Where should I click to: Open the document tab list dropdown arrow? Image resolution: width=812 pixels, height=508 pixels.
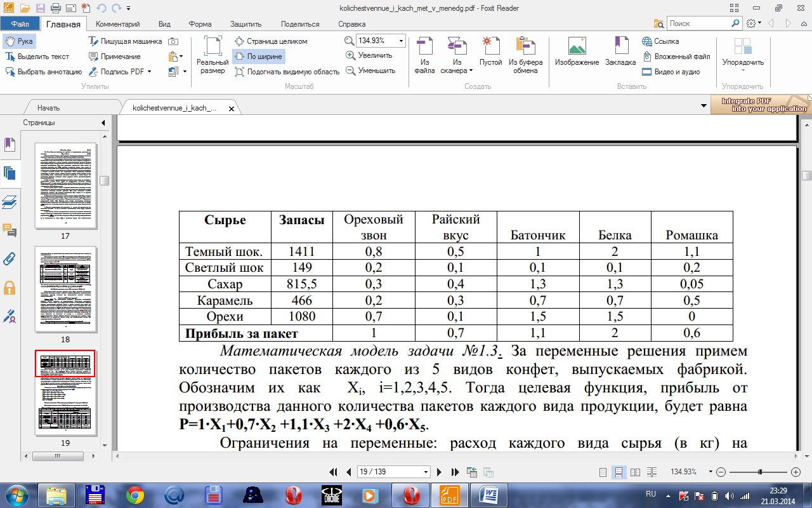click(704, 105)
